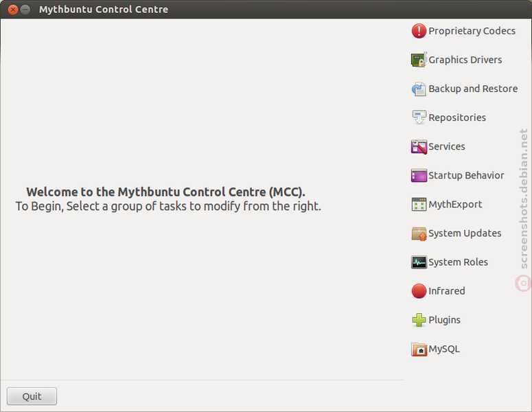532x412 pixels.
Task: Choose the Startup Behavior label
Action: [x=466, y=176]
